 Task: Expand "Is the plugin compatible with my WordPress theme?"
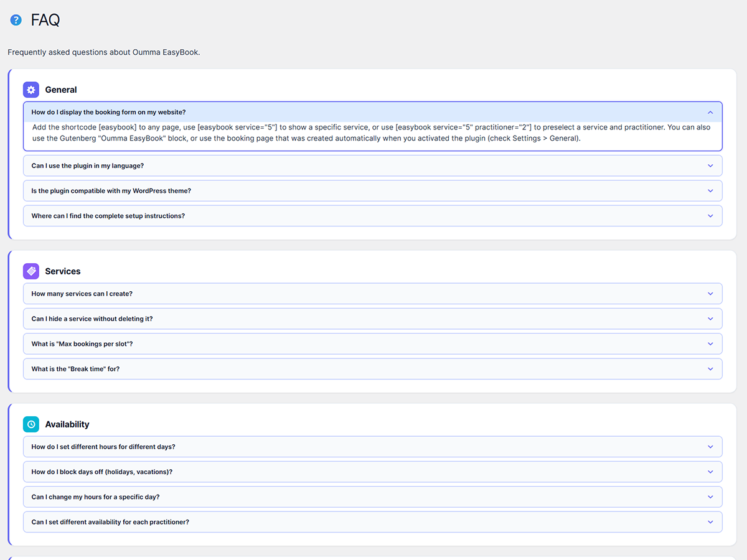[x=111, y=191]
